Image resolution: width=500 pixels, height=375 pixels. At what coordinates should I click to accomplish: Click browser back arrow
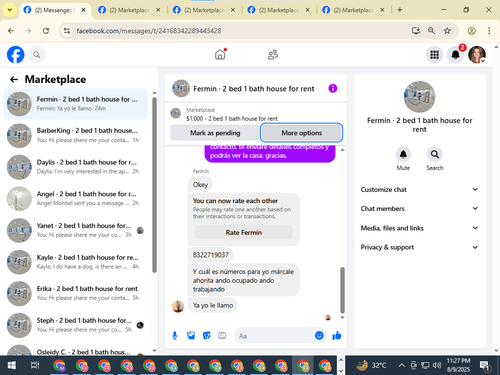coord(11,31)
